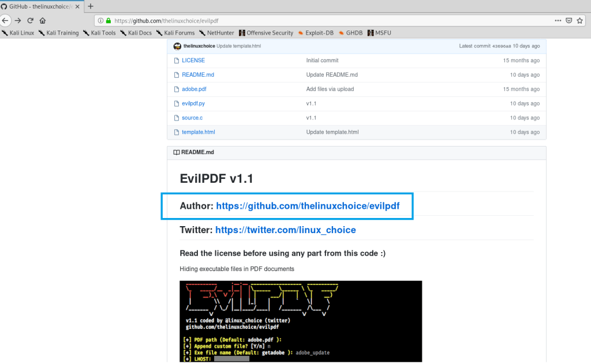Click the file icon beside LICENSE
591x364 pixels.
177,61
